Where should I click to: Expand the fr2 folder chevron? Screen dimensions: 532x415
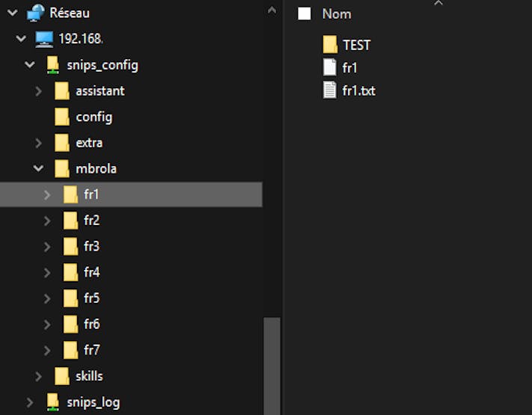pyautogui.click(x=47, y=221)
